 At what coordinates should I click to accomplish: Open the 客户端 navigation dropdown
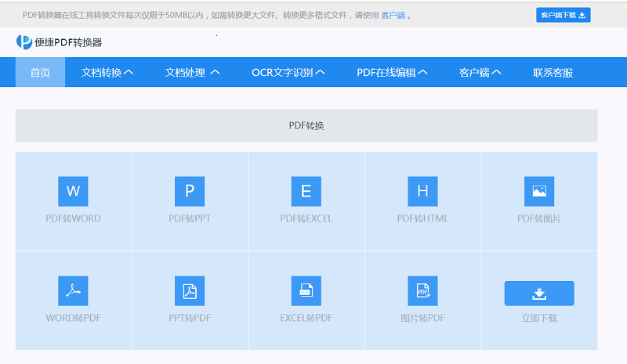click(480, 72)
